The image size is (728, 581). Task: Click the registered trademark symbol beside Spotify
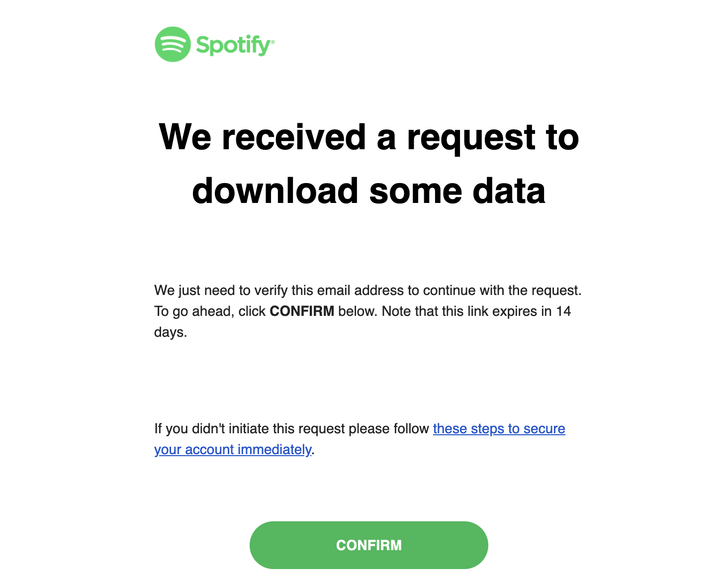[272, 42]
